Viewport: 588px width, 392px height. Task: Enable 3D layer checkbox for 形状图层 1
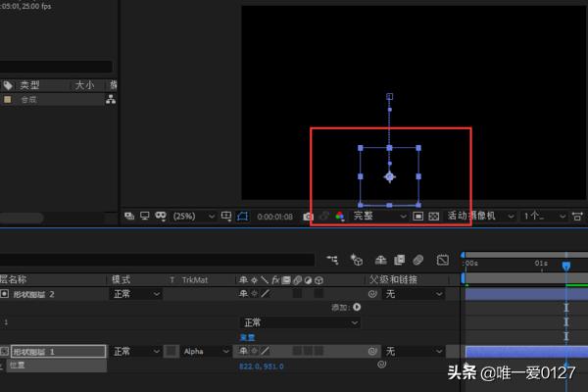point(318,351)
